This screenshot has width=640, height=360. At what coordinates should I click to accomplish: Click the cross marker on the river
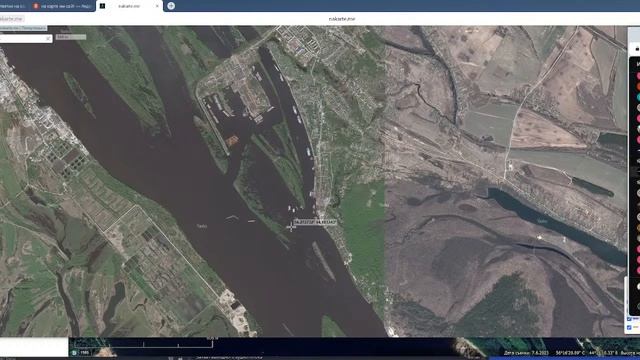click(x=291, y=227)
